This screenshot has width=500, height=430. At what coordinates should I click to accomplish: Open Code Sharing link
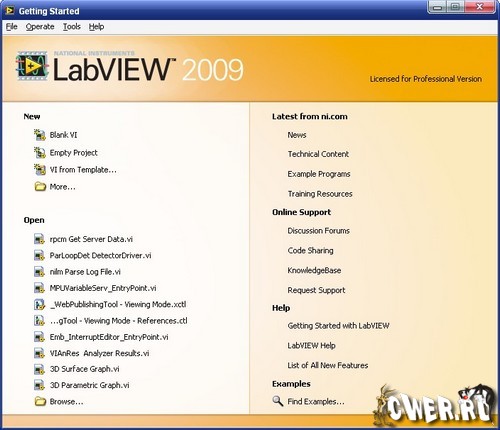tap(310, 250)
